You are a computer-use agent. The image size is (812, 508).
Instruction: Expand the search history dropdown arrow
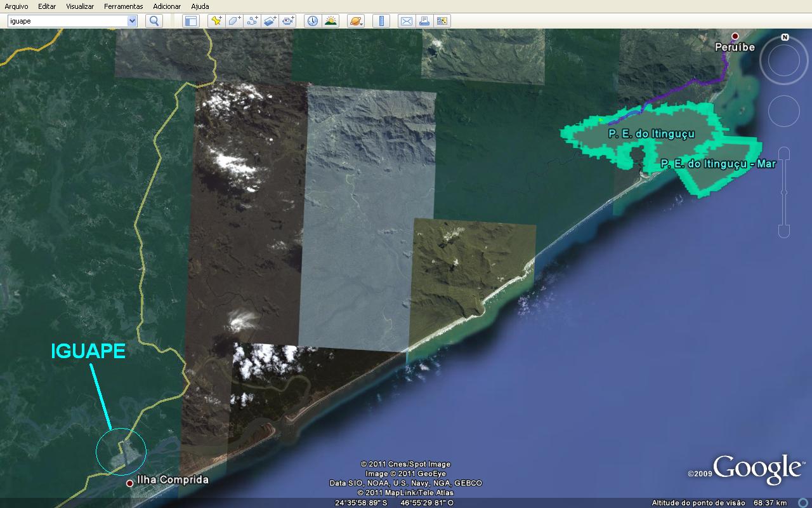[132, 21]
